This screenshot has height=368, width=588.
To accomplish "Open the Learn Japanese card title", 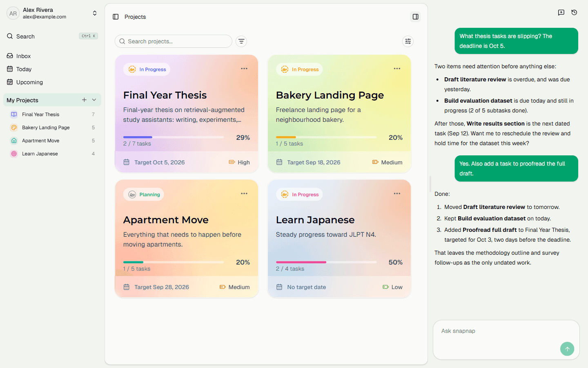I will click(x=315, y=220).
